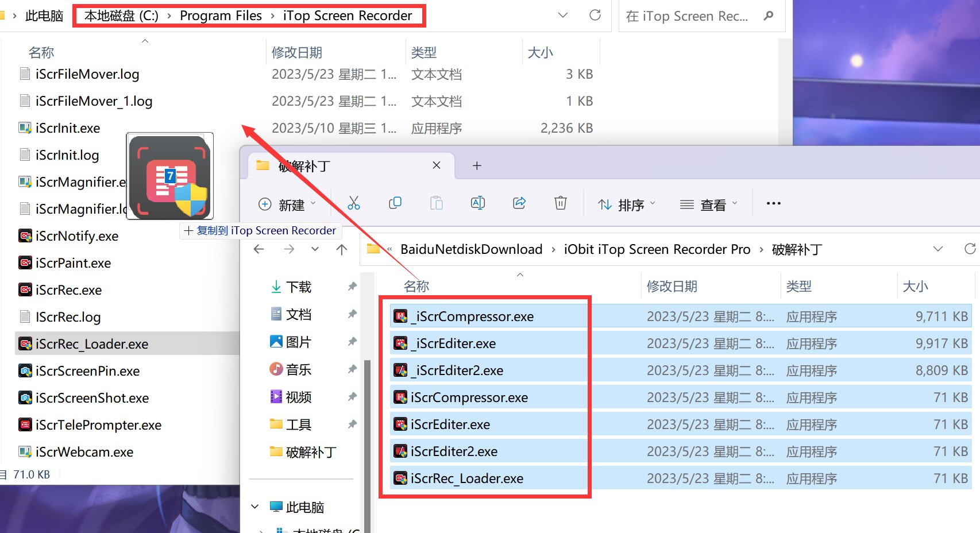Click Program Files in the address breadcrumb
Viewport: 980px width, 533px height.
(221, 16)
